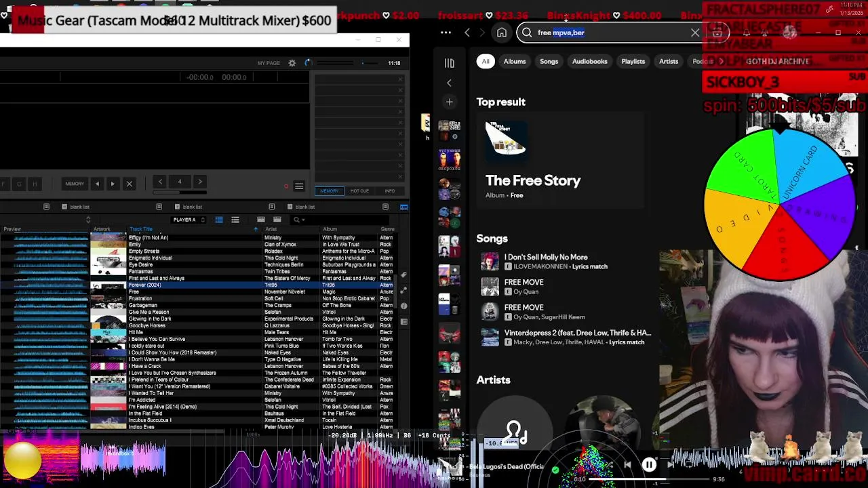
Task: Open rekordbox hamburger menu beside red marker
Action: tap(298, 186)
